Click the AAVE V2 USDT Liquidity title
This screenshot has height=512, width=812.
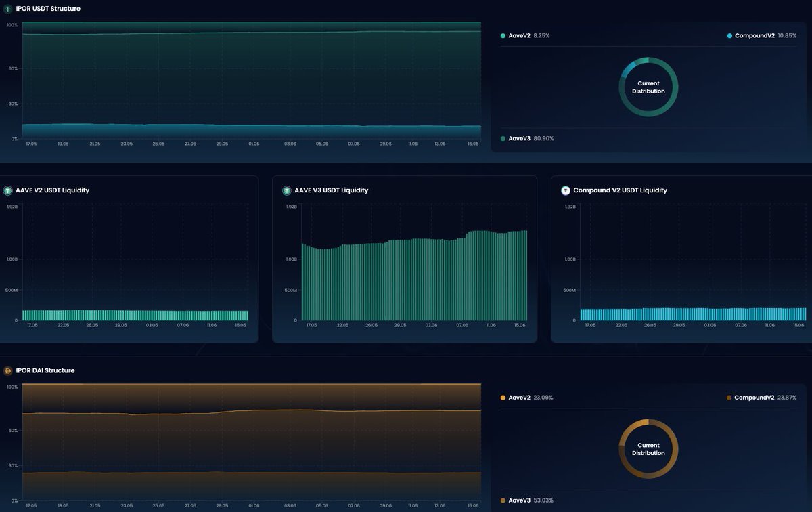(x=52, y=190)
